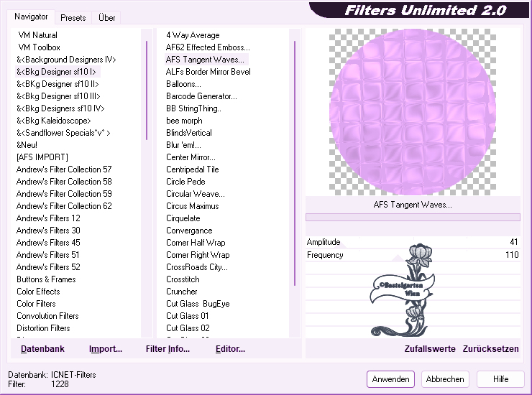532x395 pixels.
Task: Select VM Natural filter category
Action: click(37, 35)
